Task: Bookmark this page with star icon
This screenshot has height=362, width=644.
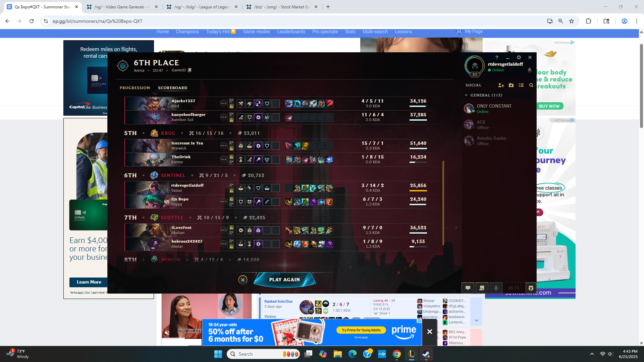Action: coord(572,21)
